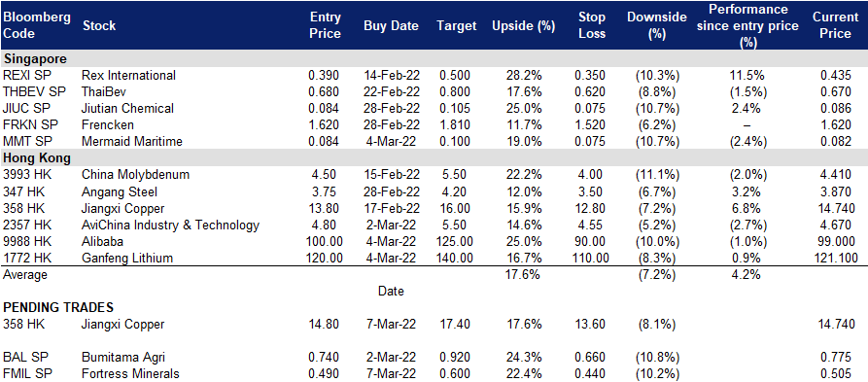
Task: Select the Bloomberg Code column header
Action: [x=37, y=25]
